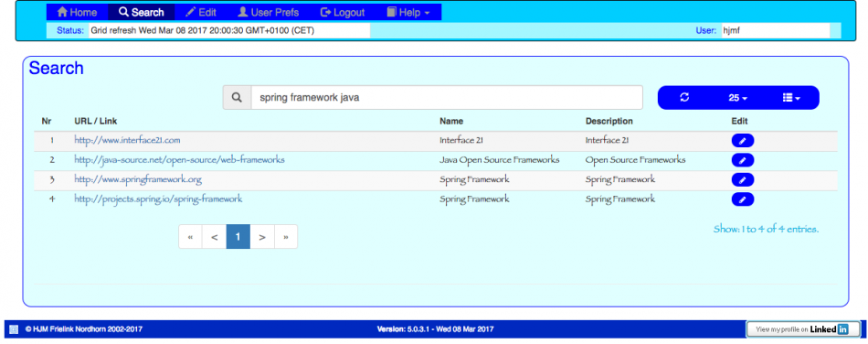Click the URL / Link column header
The height and width of the screenshot is (344, 868).
95,121
